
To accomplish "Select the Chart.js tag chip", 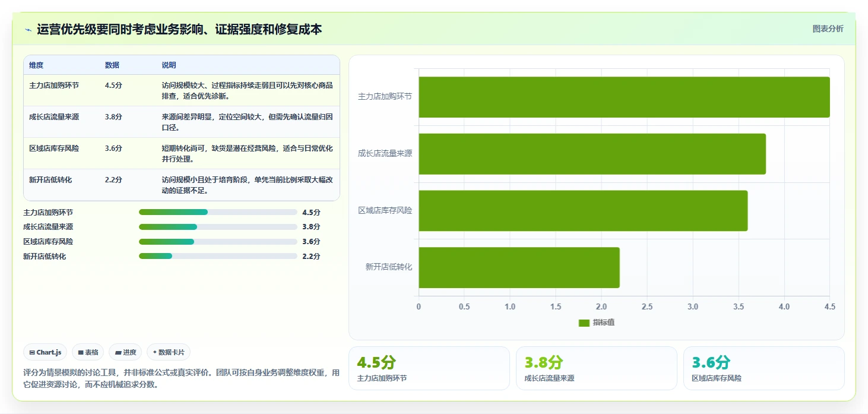I will 45,352.
